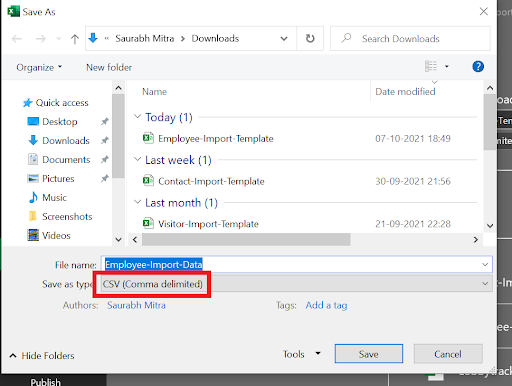Click the pin icon next to Downloads
512x386 pixels.
click(x=105, y=141)
